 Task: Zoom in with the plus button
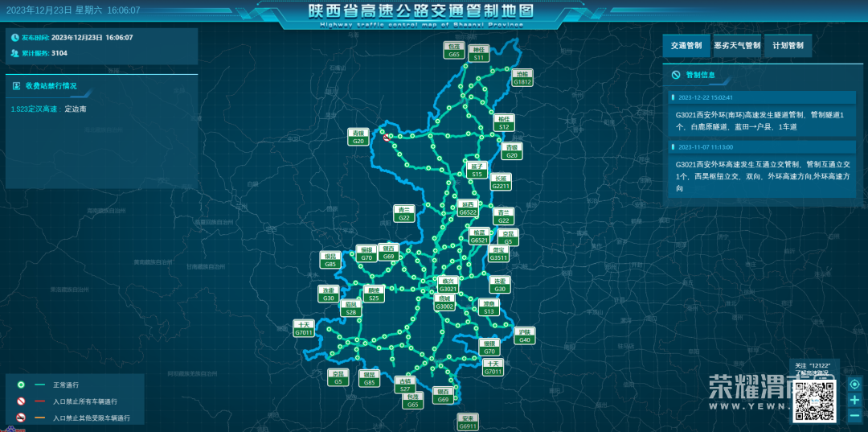tap(854, 400)
